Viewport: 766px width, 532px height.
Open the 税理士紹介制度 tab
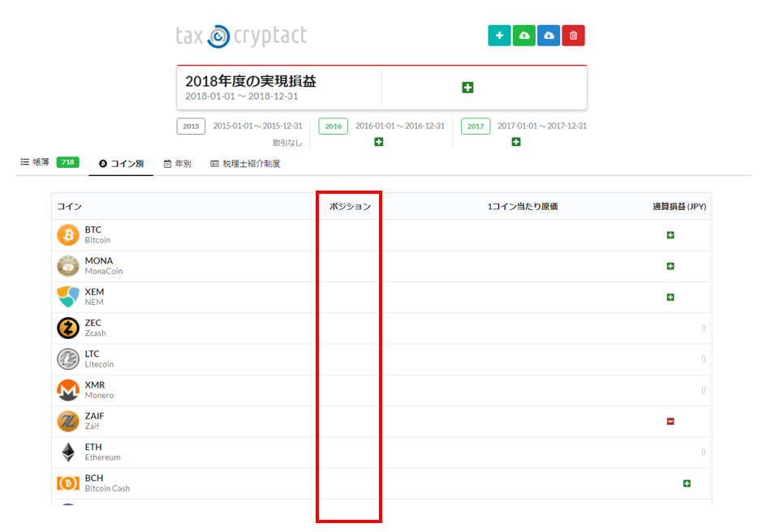pos(245,164)
